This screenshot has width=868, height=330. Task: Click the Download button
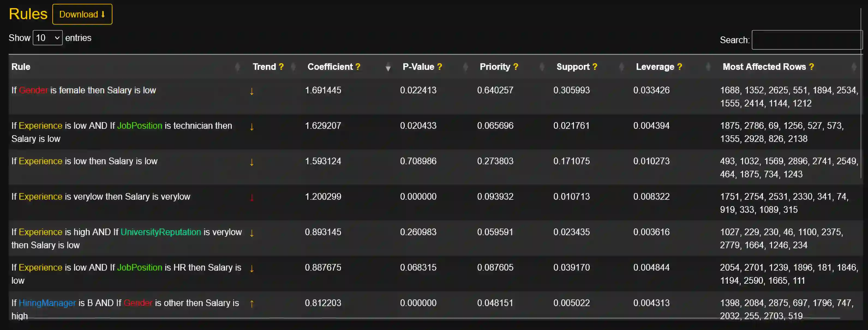(82, 14)
